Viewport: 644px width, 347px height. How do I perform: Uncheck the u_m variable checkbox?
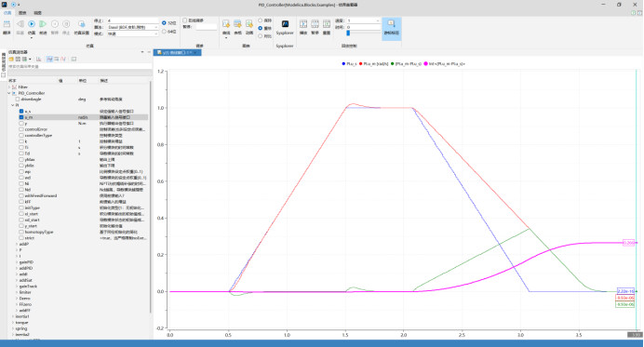pyautogui.click(x=21, y=117)
